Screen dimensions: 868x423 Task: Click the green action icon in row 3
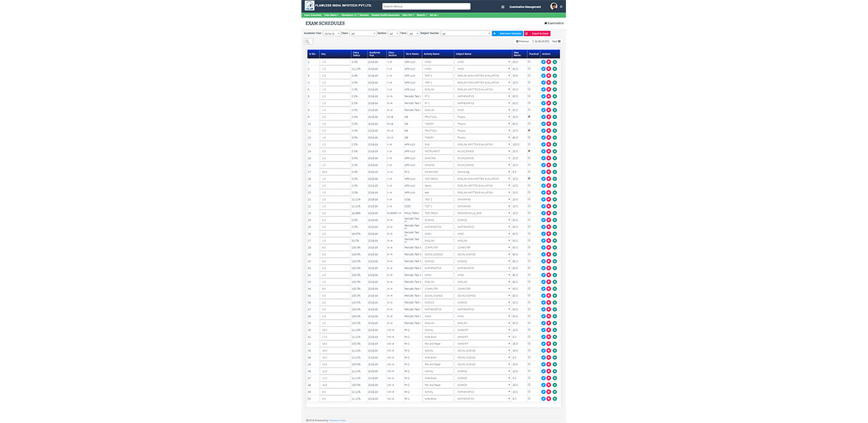coord(554,76)
